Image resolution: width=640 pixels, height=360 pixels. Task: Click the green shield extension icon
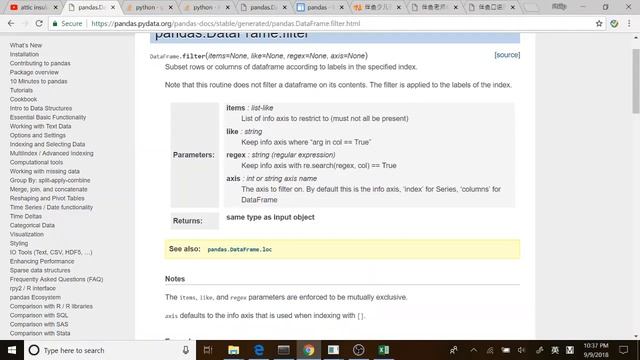click(x=614, y=24)
